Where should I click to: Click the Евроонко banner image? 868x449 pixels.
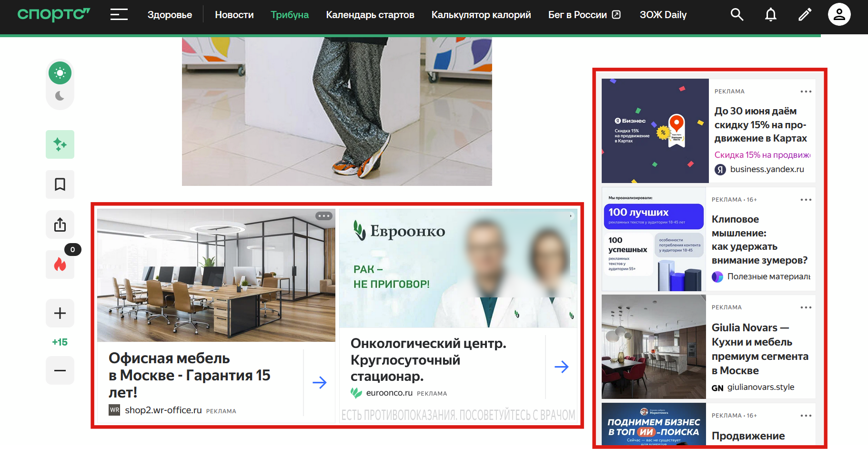tap(458, 268)
